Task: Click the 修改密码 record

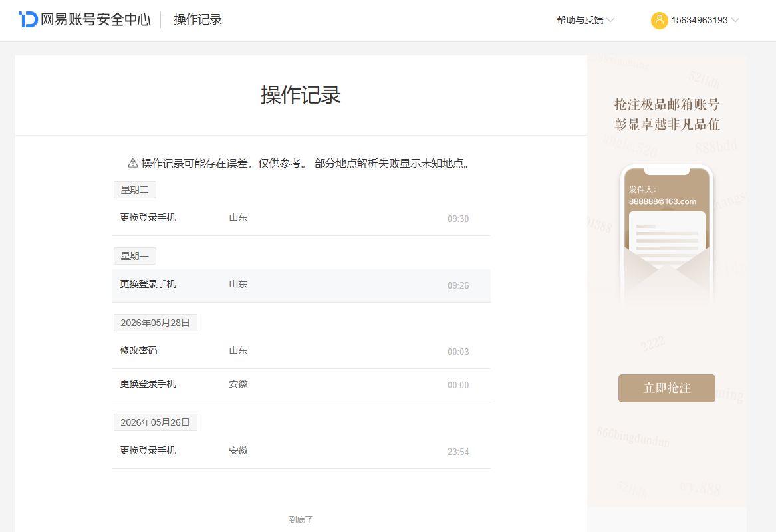Action: pos(301,352)
